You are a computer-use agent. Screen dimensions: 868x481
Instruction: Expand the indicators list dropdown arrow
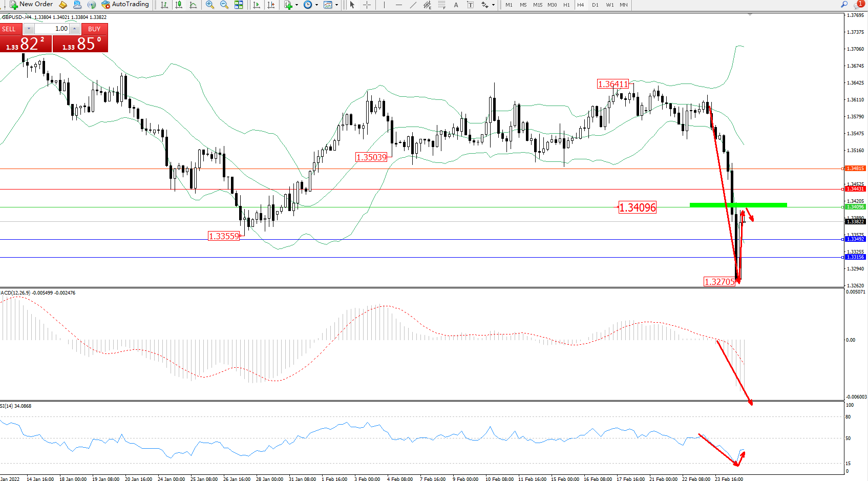tap(297, 5)
